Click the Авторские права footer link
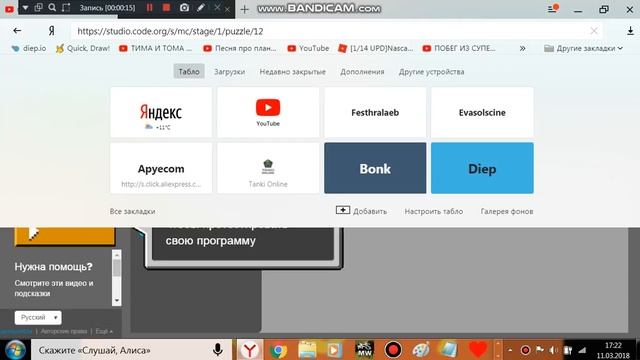The height and width of the screenshot is (360, 640). 64,331
